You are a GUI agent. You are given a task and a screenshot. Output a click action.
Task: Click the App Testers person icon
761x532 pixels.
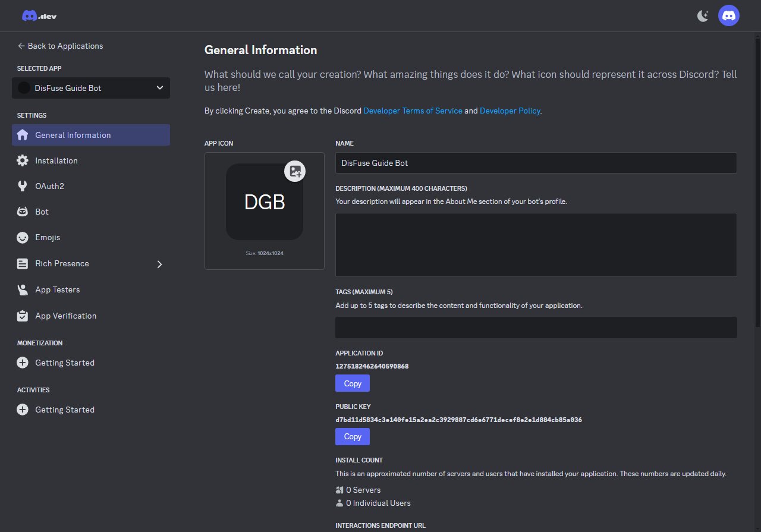point(23,290)
